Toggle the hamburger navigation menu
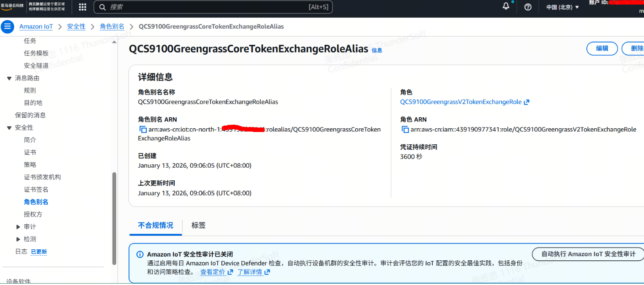Screen dimensions: 644x285 [7, 26]
